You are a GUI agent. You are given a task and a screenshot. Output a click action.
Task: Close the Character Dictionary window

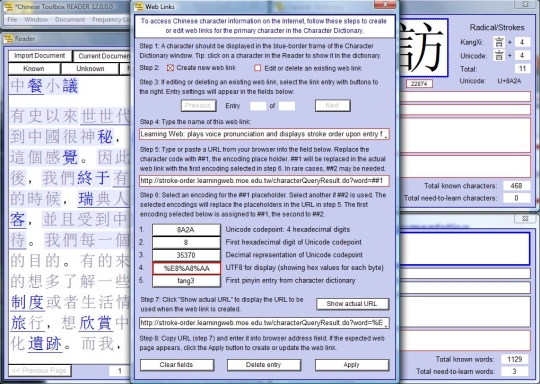point(525,4)
